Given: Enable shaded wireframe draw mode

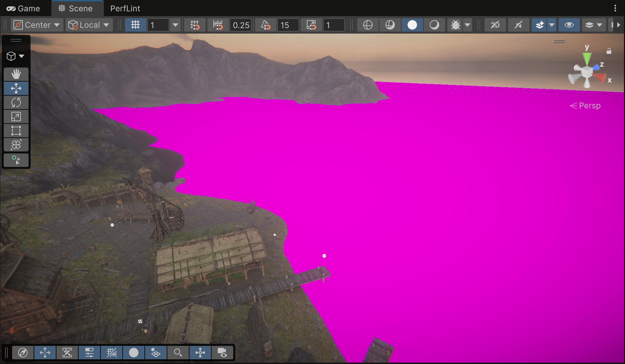Looking at the screenshot, I should pyautogui.click(x=390, y=25).
